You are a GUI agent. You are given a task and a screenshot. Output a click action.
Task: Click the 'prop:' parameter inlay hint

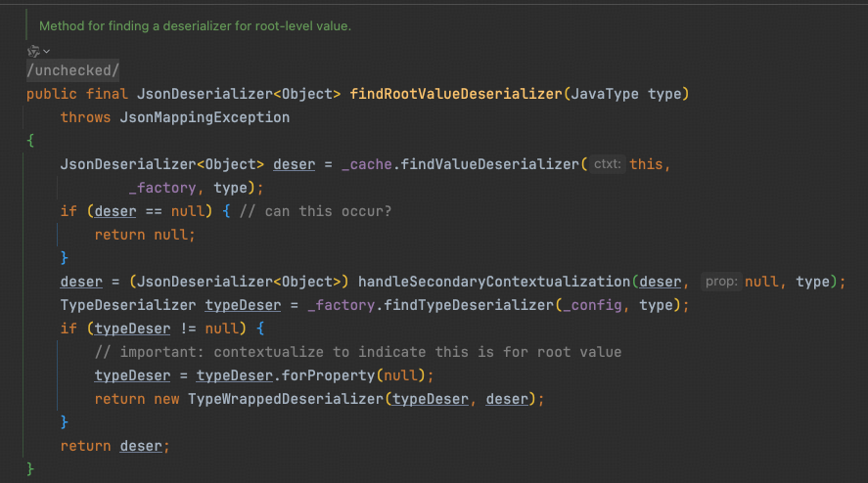pos(720,282)
